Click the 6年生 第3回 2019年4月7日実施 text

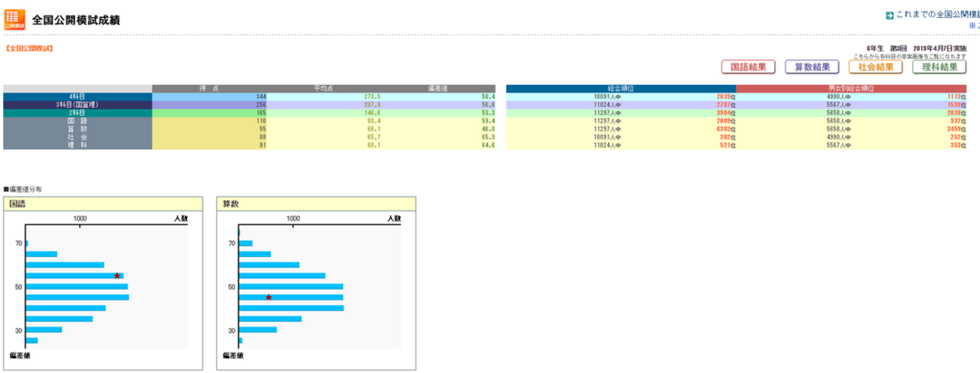click(917, 48)
